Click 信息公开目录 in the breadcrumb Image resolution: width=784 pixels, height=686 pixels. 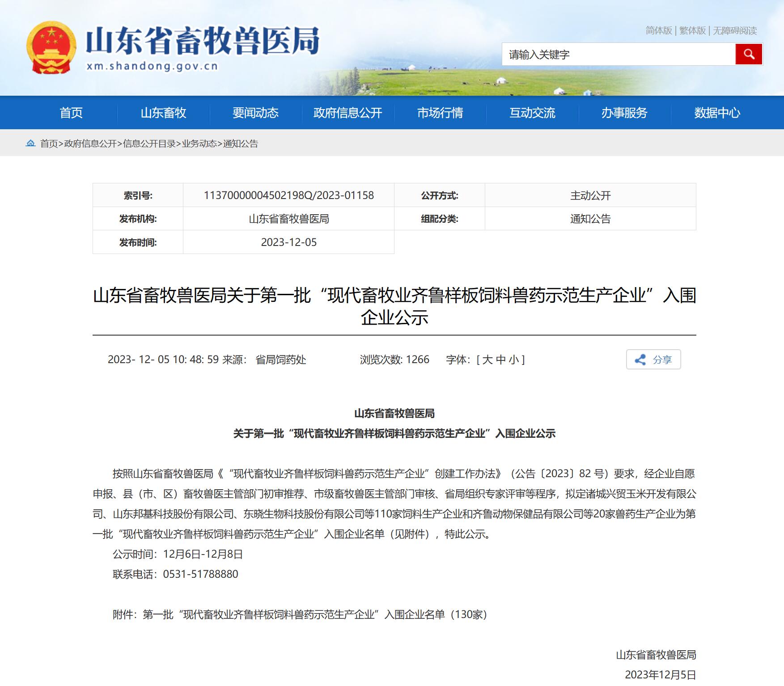pyautogui.click(x=149, y=144)
